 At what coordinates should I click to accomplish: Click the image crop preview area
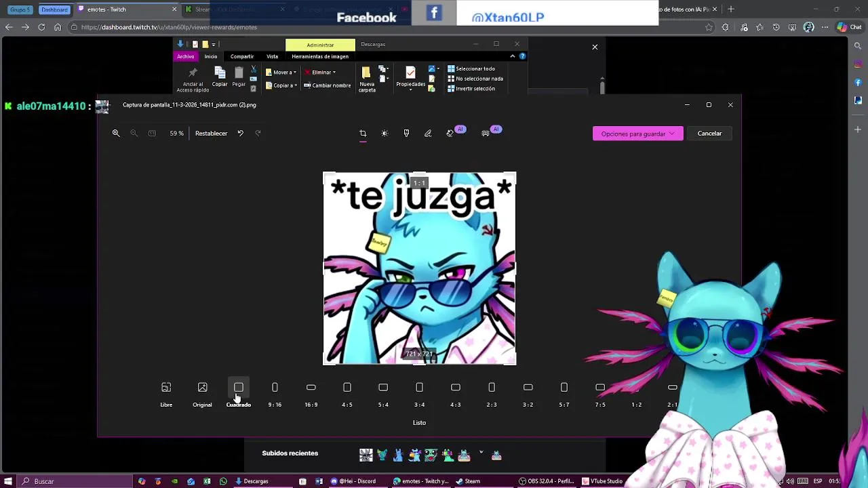[419, 268]
